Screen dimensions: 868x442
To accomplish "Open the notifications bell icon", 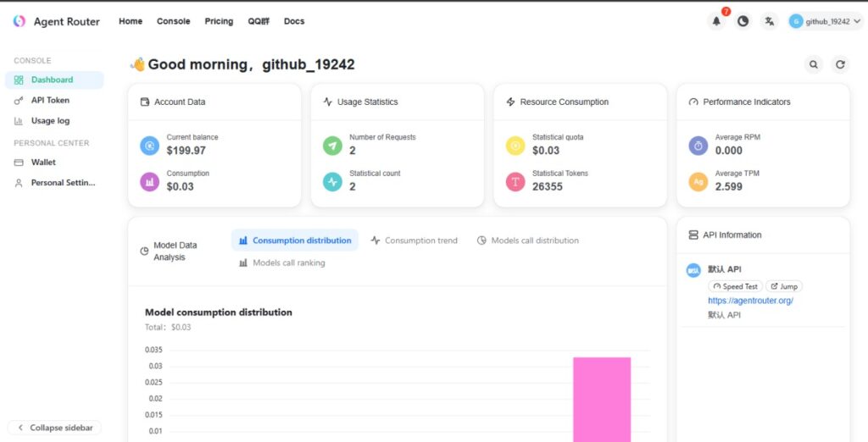I will click(x=716, y=21).
